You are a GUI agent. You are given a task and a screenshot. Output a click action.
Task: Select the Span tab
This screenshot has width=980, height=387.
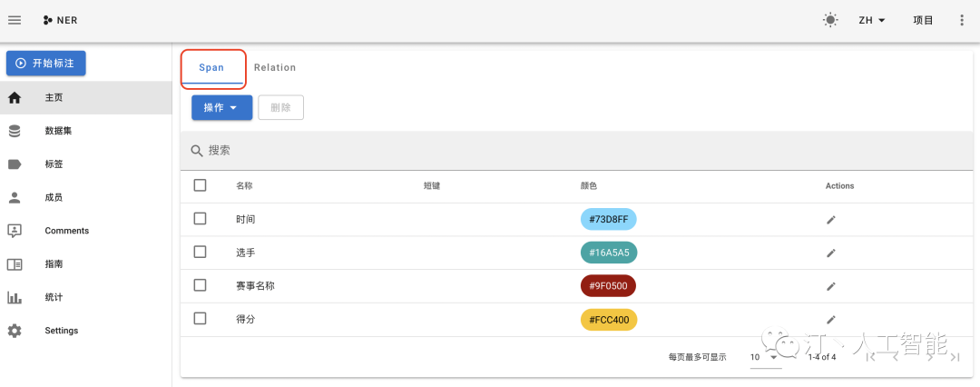point(211,67)
